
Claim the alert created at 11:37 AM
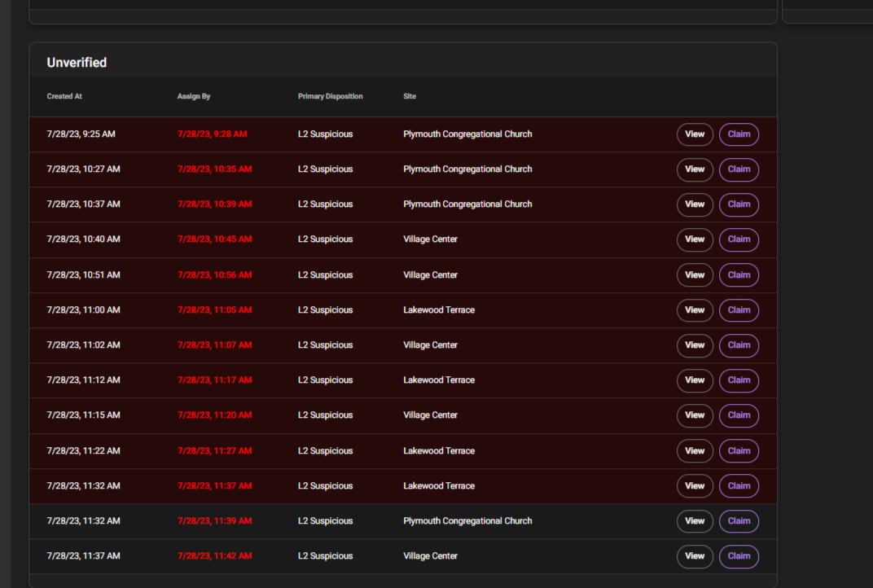tap(739, 556)
